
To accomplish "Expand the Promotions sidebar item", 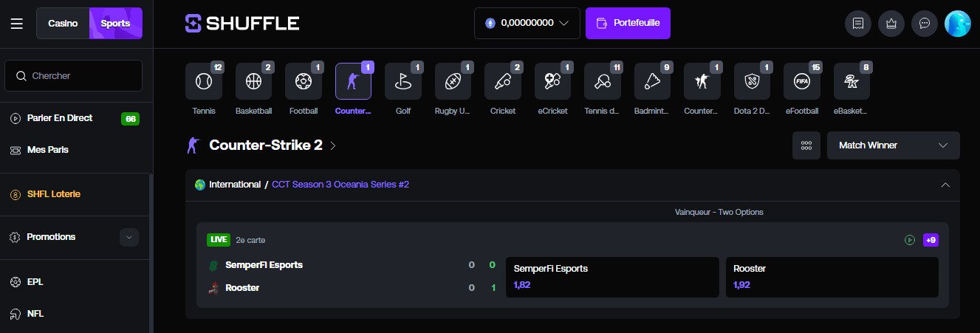I will (x=129, y=237).
